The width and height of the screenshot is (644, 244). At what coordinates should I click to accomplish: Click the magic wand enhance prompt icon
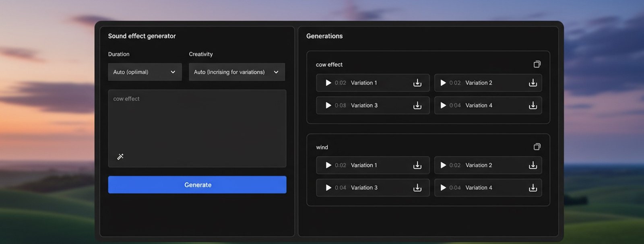point(120,157)
